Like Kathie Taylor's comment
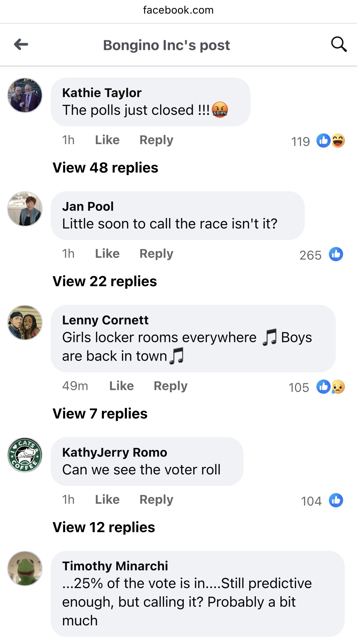Image resolution: width=357 pixels, height=644 pixels. [x=107, y=140]
